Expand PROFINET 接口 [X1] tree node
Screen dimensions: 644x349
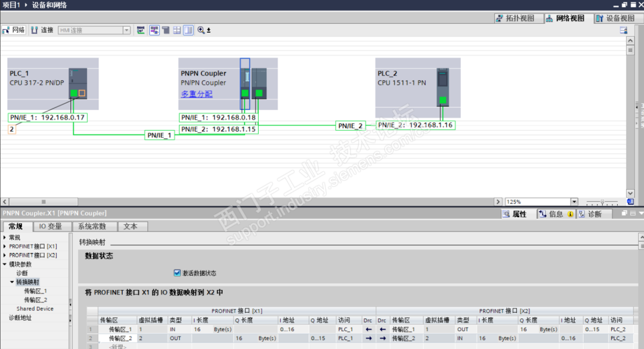(x=5, y=246)
